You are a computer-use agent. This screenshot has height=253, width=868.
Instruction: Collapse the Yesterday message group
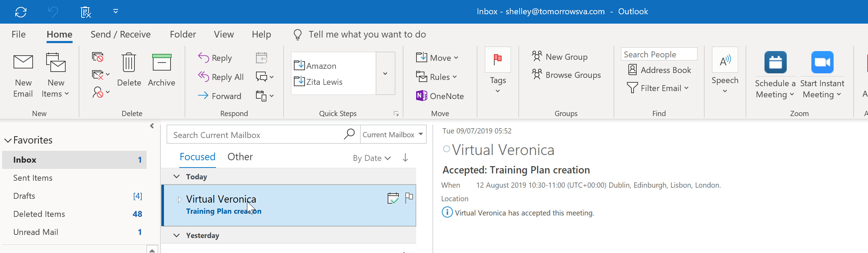point(176,235)
